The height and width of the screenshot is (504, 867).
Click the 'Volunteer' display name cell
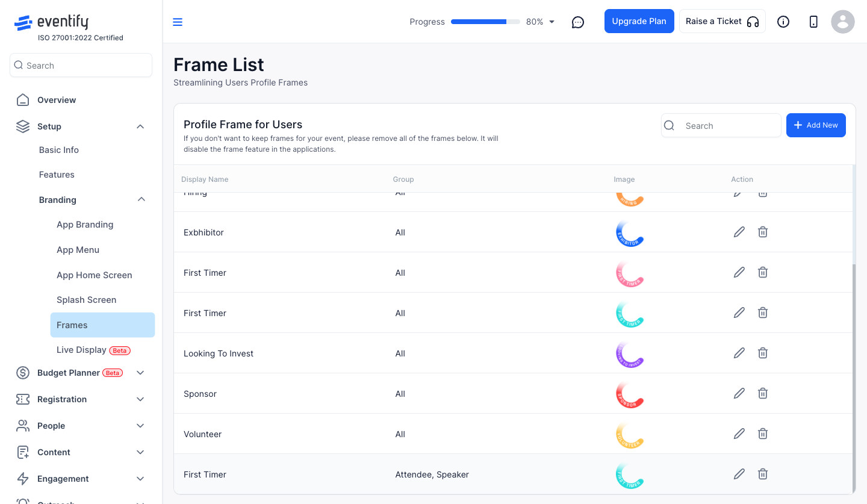coord(203,434)
